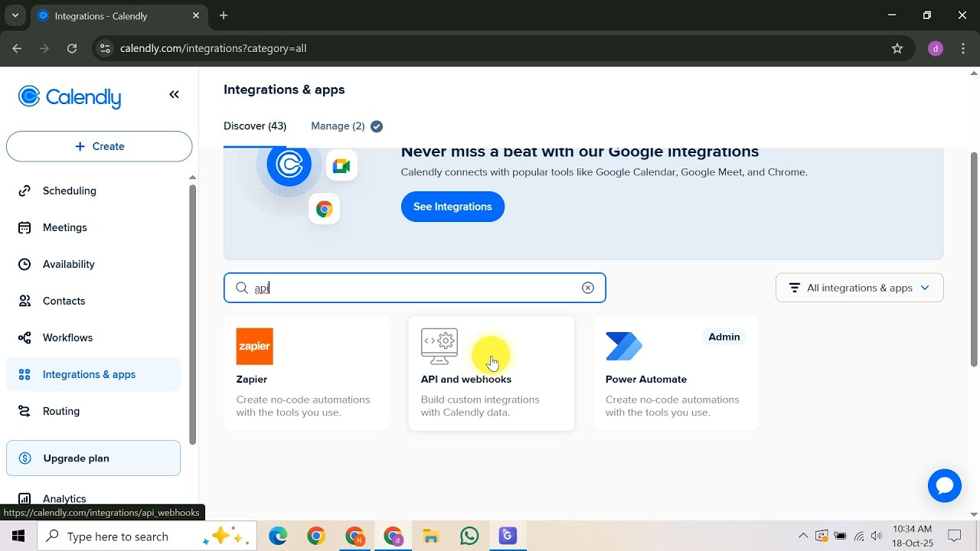Viewport: 980px width, 551px height.
Task: Open Analytics in the sidebar
Action: pyautogui.click(x=64, y=498)
